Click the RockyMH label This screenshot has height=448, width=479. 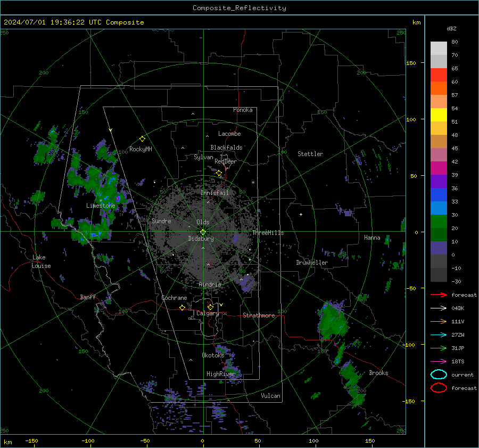[141, 149]
